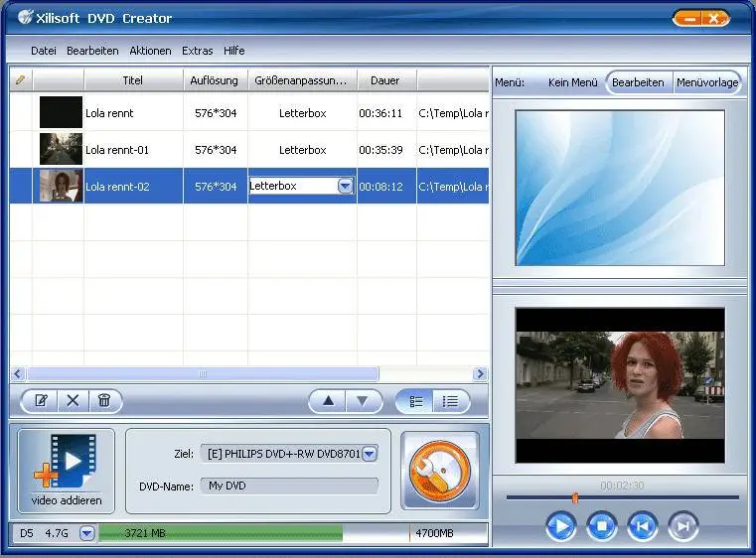
Task: Click the title text 'Lola rennt'
Action: click(x=109, y=113)
